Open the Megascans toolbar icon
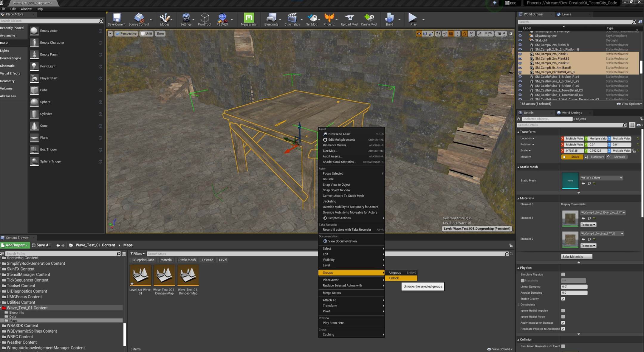 [249, 19]
